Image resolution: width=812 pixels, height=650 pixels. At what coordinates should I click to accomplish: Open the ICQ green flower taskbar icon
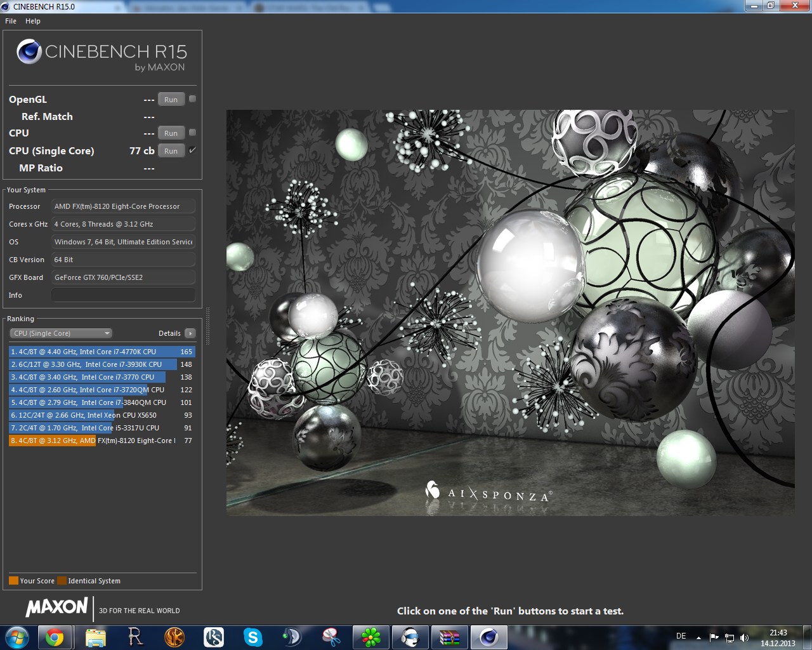click(371, 637)
